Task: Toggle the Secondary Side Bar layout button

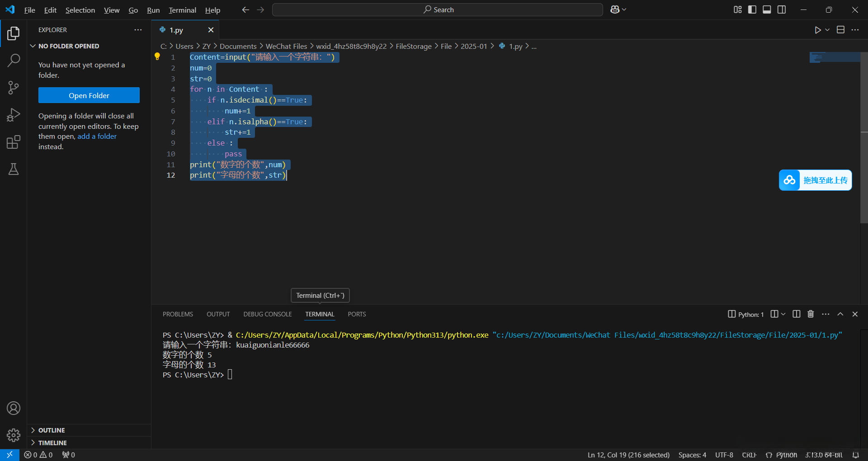Action: click(782, 9)
